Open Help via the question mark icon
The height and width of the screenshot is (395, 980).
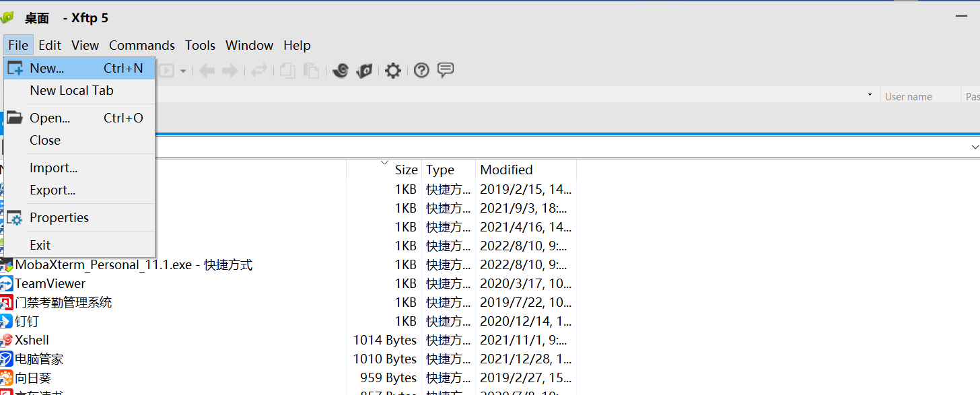coord(421,70)
